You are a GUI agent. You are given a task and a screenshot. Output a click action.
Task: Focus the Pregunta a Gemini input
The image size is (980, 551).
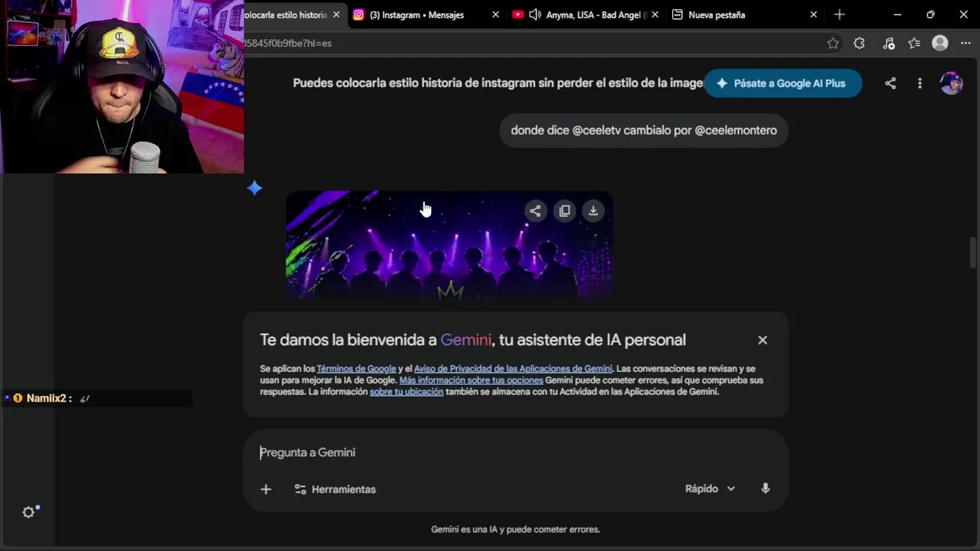(514, 452)
